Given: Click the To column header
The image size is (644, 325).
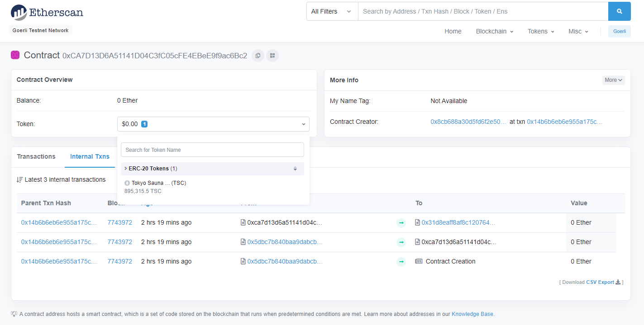Looking at the screenshot, I should (419, 203).
